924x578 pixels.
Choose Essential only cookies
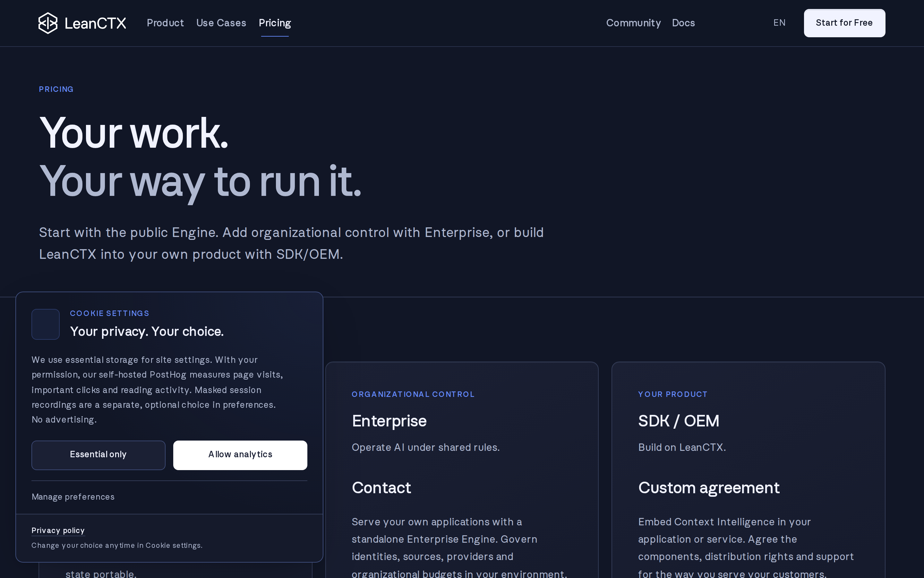tap(98, 455)
